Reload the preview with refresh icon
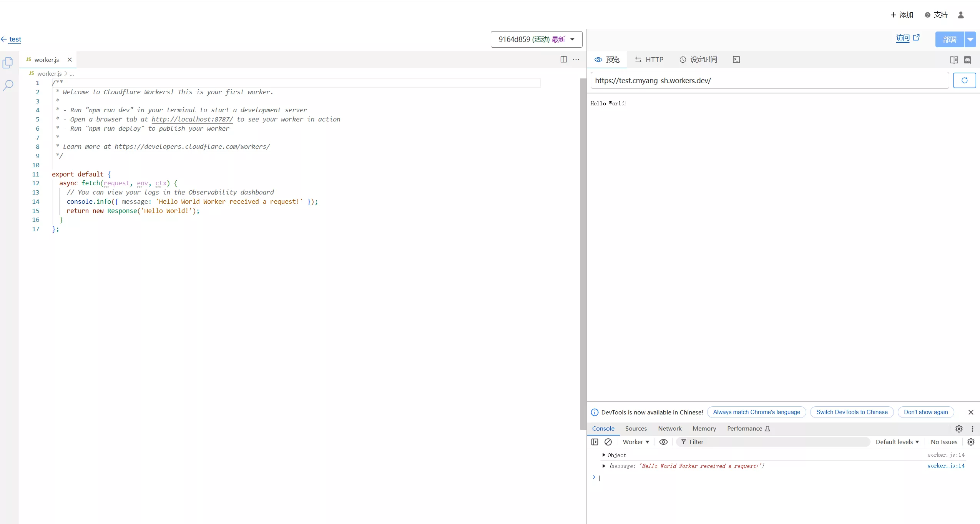The image size is (980, 524). (x=964, y=80)
